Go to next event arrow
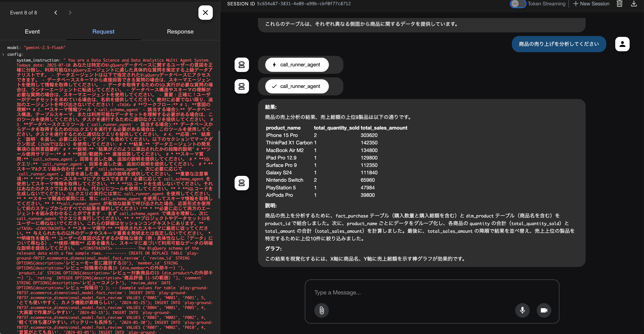The width and height of the screenshot is (644, 334). point(70,13)
